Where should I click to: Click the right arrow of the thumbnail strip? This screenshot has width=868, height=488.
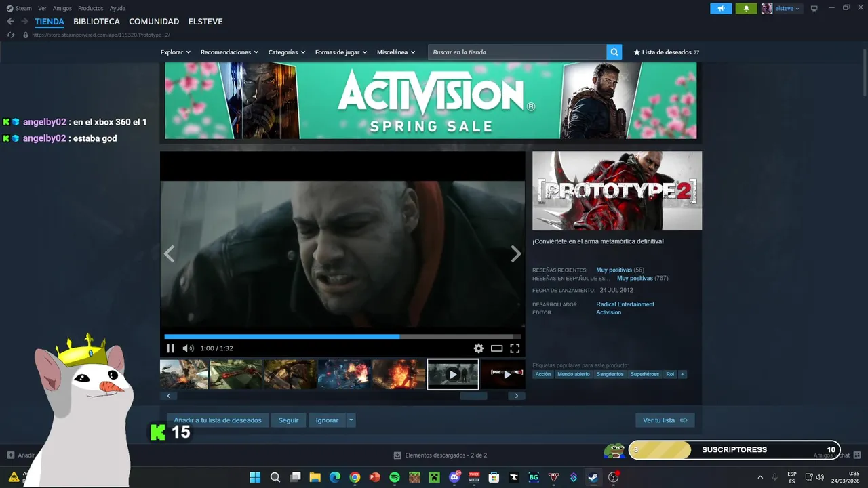click(517, 396)
